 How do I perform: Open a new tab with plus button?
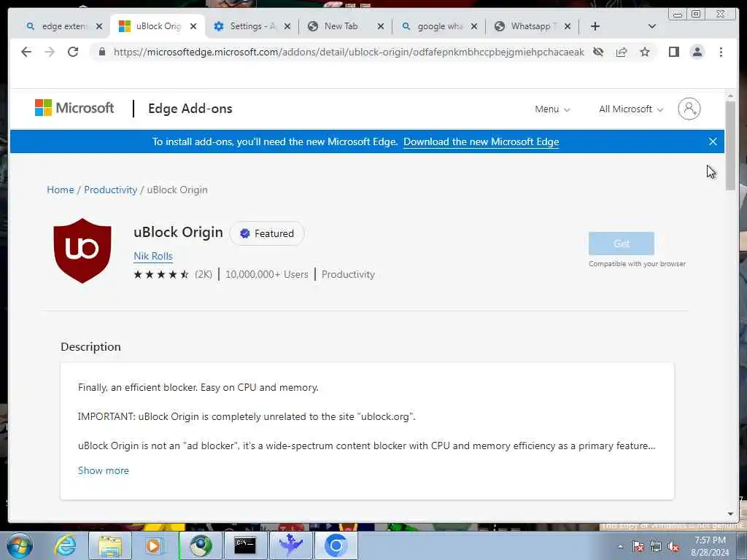595,26
